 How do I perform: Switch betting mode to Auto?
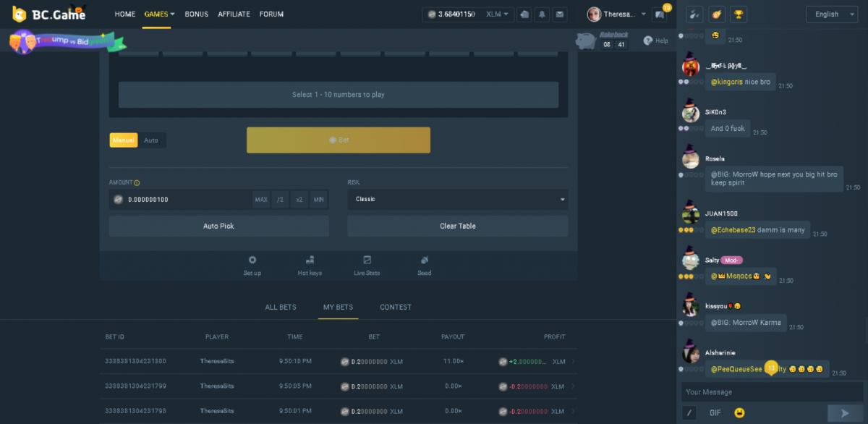tap(151, 140)
